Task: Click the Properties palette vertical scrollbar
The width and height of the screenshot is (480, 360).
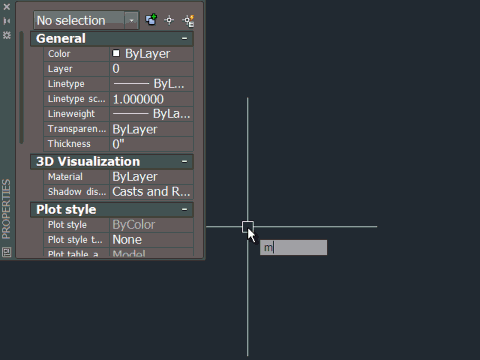Action: coord(22,87)
